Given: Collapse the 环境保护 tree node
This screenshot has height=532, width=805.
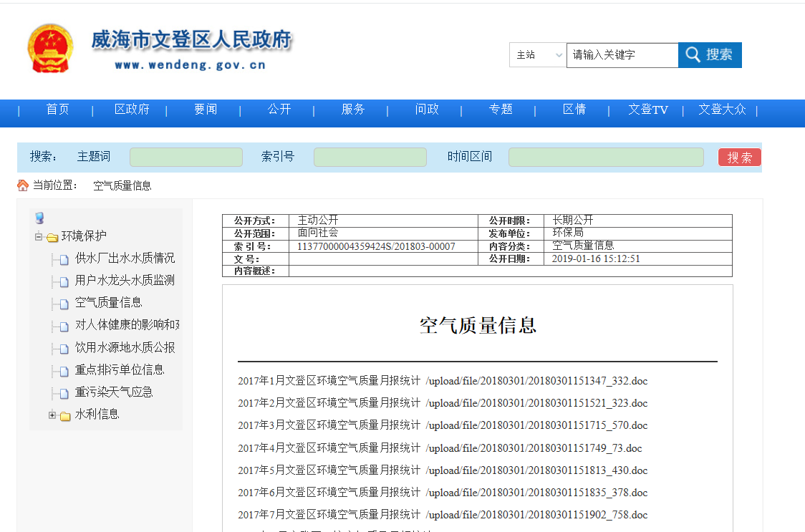Looking at the screenshot, I should click(39, 236).
